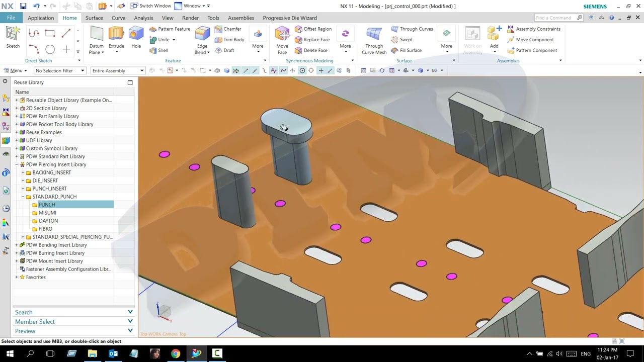Switch to the Application tab
644x362 pixels.
(41, 18)
